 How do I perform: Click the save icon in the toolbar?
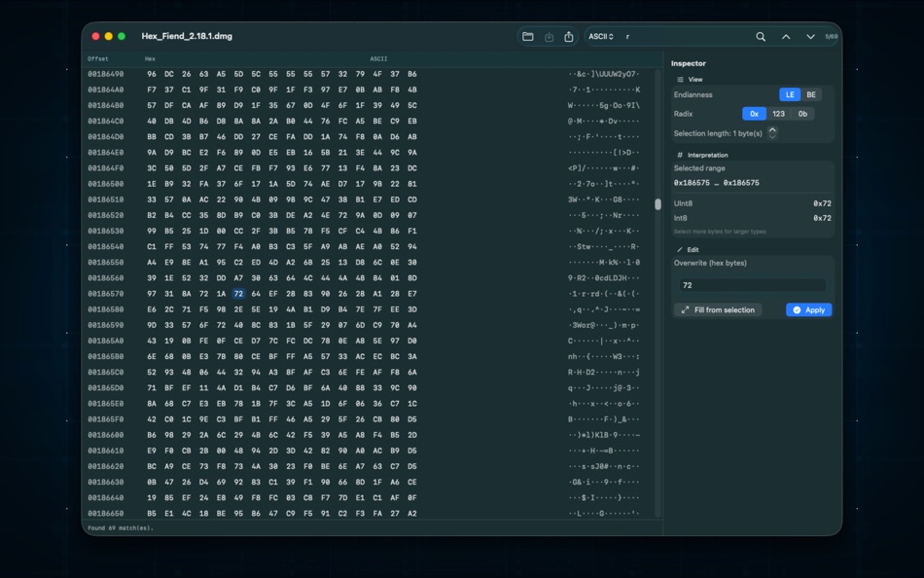click(x=549, y=36)
